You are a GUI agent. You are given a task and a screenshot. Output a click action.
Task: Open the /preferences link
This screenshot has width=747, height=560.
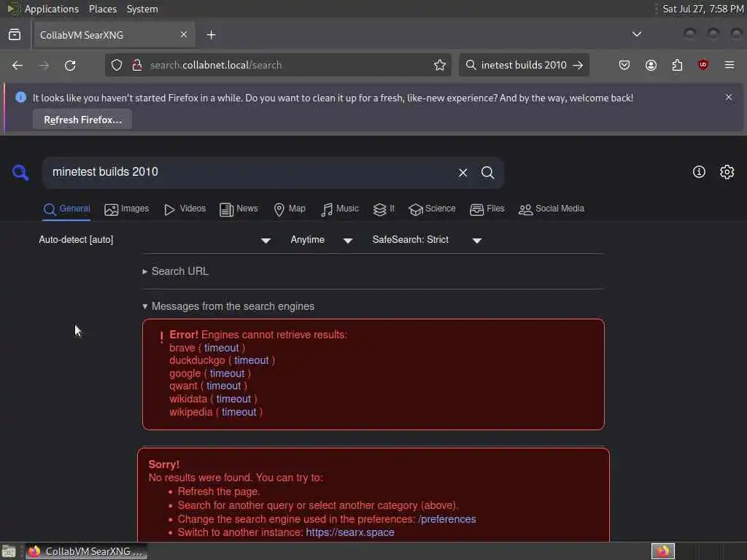pos(447,519)
